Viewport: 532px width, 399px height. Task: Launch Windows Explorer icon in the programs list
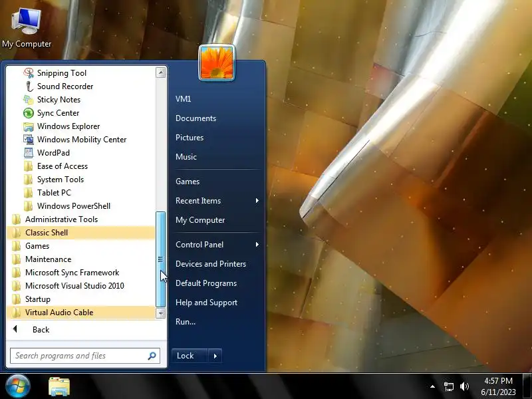(x=29, y=126)
